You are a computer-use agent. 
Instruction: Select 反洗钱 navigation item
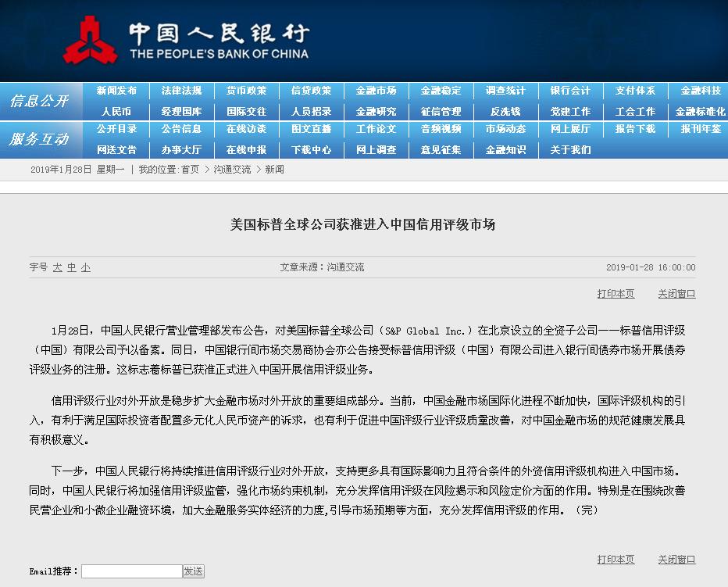505,112
